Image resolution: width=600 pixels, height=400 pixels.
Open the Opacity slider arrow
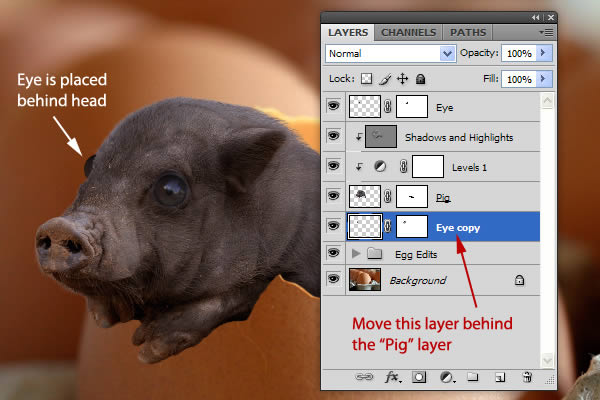[543, 53]
